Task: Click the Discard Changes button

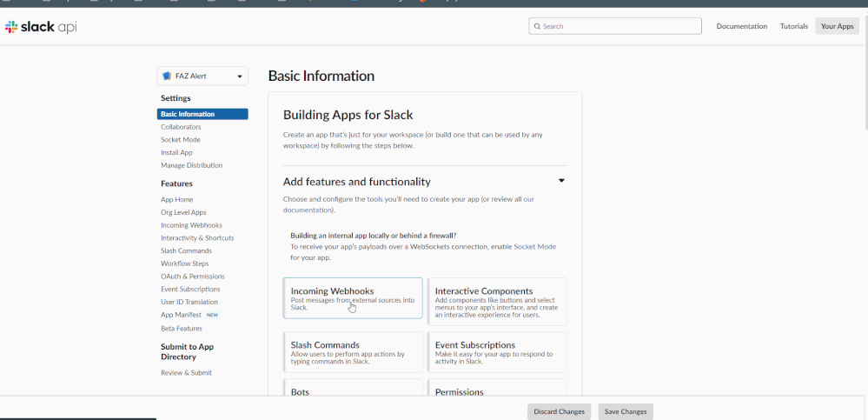Action: coord(559,411)
